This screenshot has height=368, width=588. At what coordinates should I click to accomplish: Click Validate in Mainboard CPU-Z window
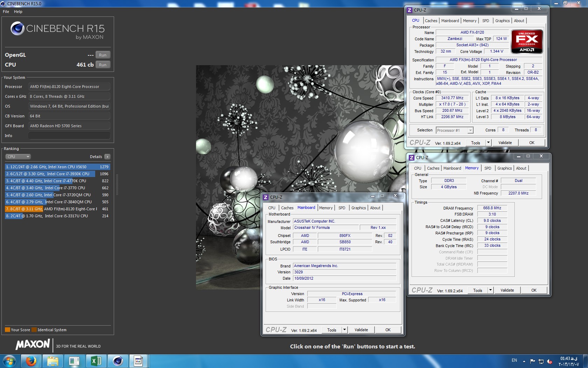[x=361, y=330]
